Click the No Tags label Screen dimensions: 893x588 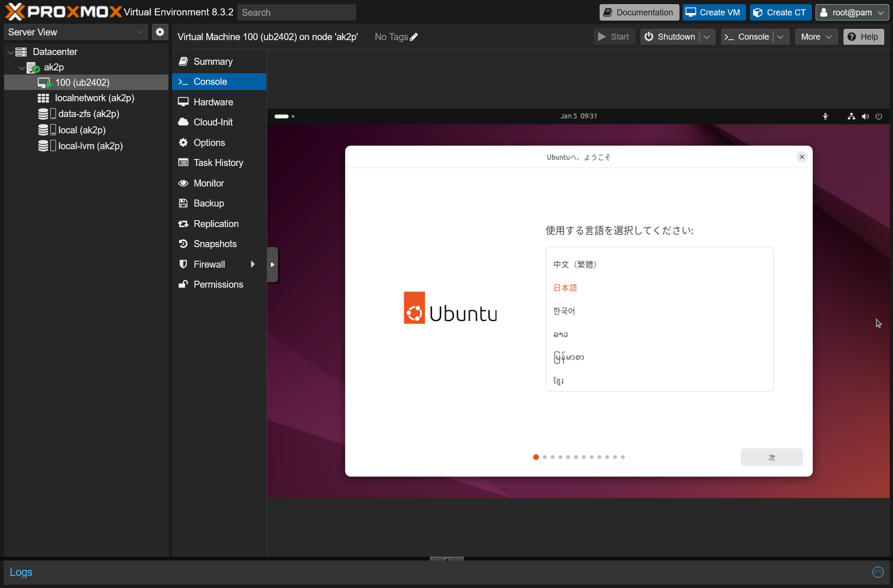click(391, 37)
